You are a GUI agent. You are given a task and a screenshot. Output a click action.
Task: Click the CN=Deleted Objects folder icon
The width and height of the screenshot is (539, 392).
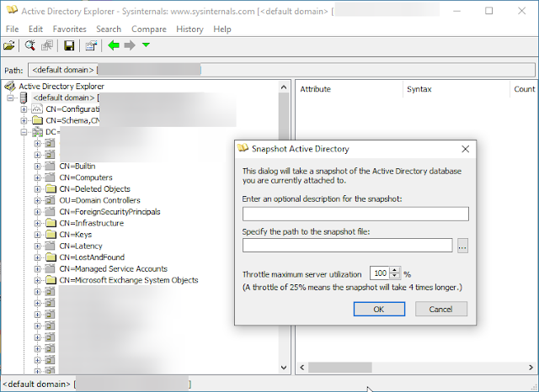click(x=51, y=188)
